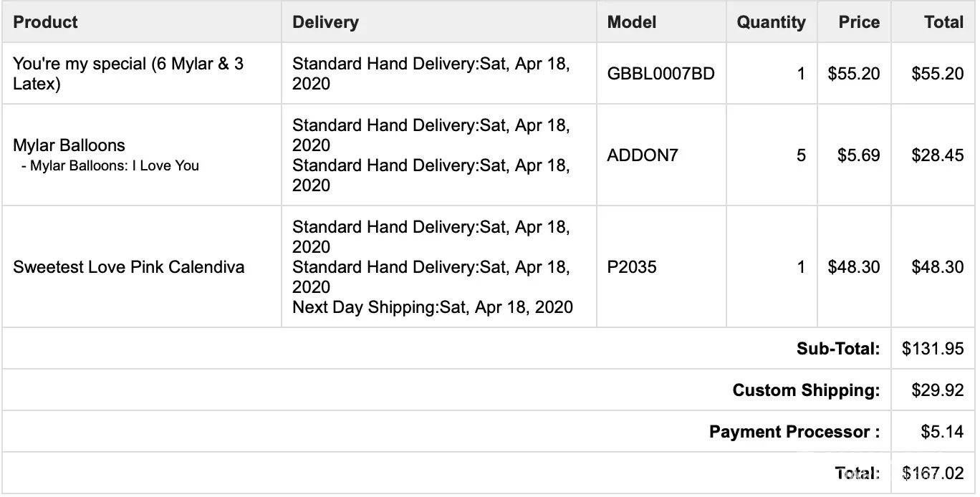Click the Delivery column header

pyautogui.click(x=325, y=22)
